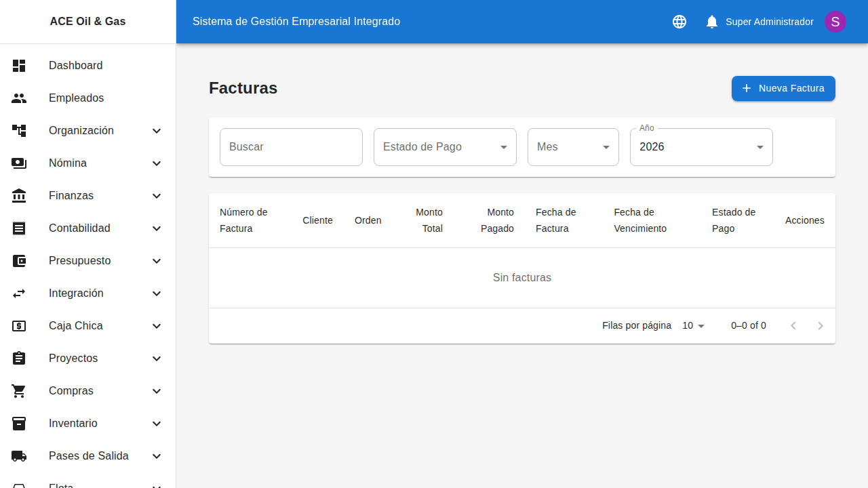Click the globe language icon
Screen dimensions: 868x488
coord(679,22)
